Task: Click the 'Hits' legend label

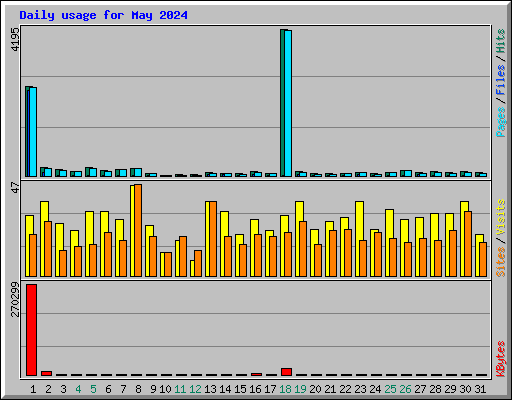Action: (x=501, y=41)
